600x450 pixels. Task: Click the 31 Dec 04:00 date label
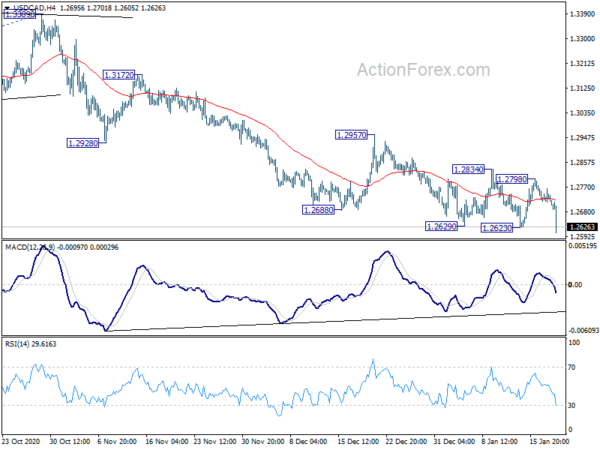coord(454,441)
